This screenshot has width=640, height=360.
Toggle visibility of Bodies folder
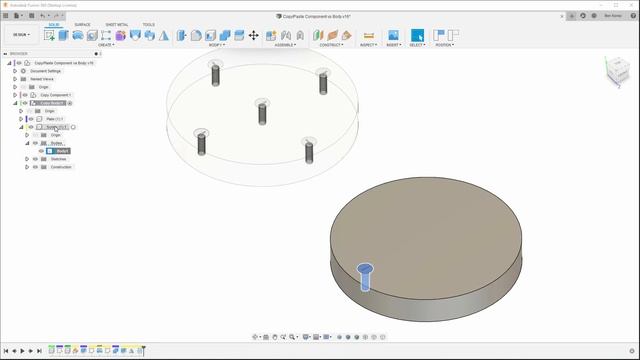click(36, 143)
